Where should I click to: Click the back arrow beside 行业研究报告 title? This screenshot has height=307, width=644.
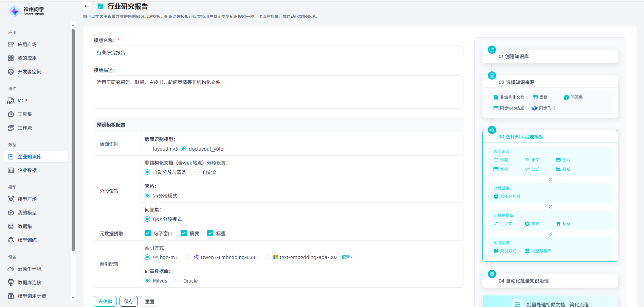(87, 6)
